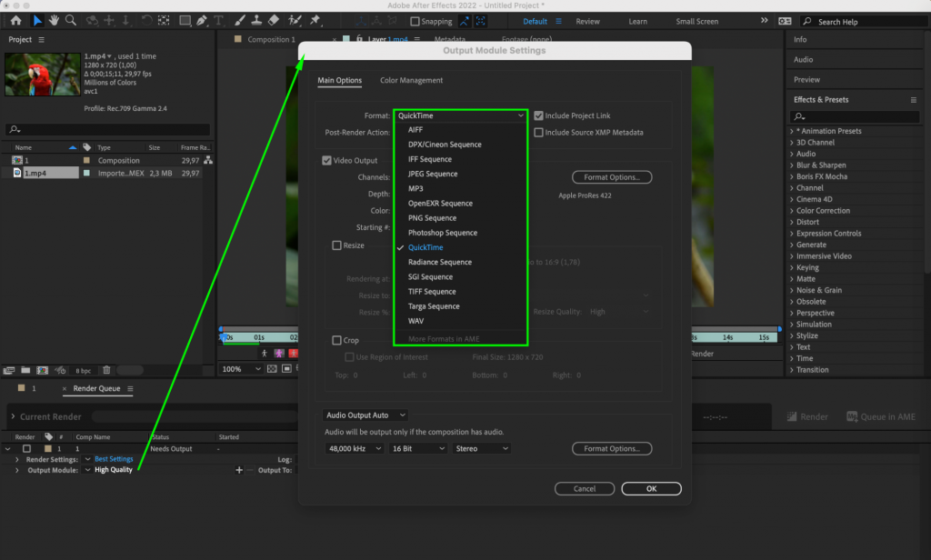Select the Zoom tool in the toolbar
The height and width of the screenshot is (560, 931).
pyautogui.click(x=71, y=20)
